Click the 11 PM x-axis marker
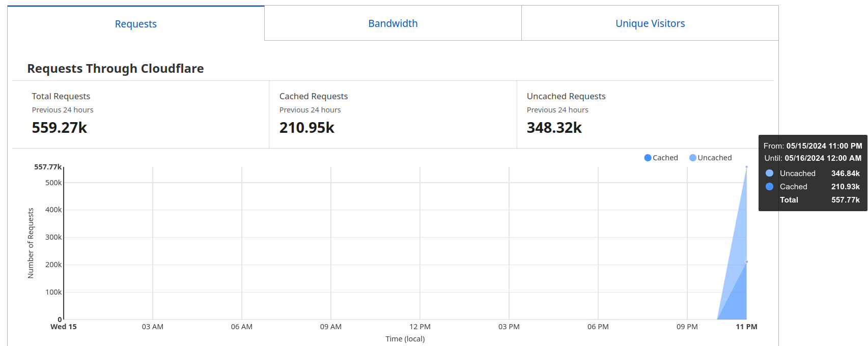Screen dimensions: 868x346 [x=746, y=327]
